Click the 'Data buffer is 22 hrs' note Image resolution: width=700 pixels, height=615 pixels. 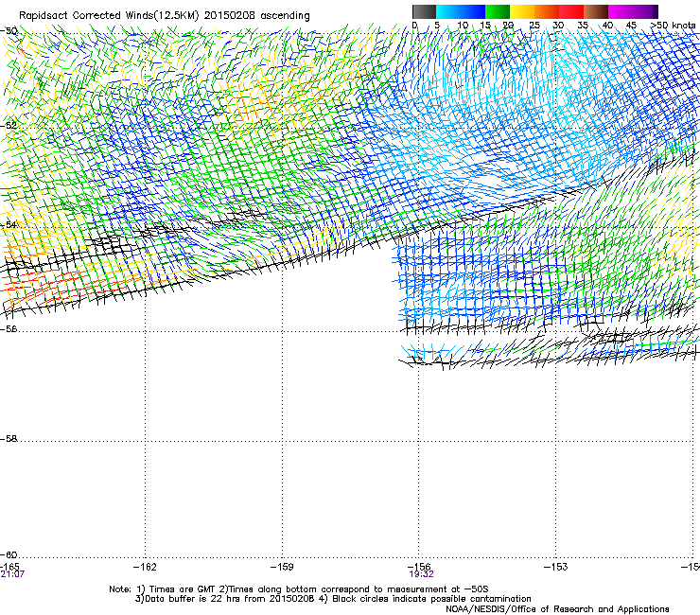(187, 599)
